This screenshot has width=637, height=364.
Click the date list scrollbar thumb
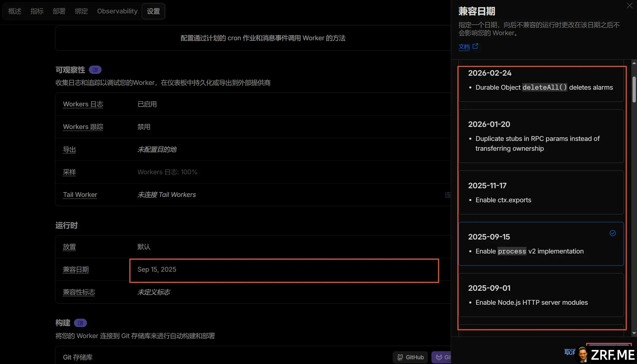point(634,89)
